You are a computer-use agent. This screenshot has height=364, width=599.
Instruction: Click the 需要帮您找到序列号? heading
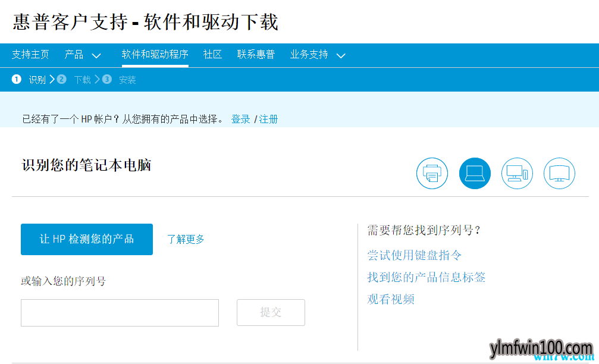[x=424, y=230]
